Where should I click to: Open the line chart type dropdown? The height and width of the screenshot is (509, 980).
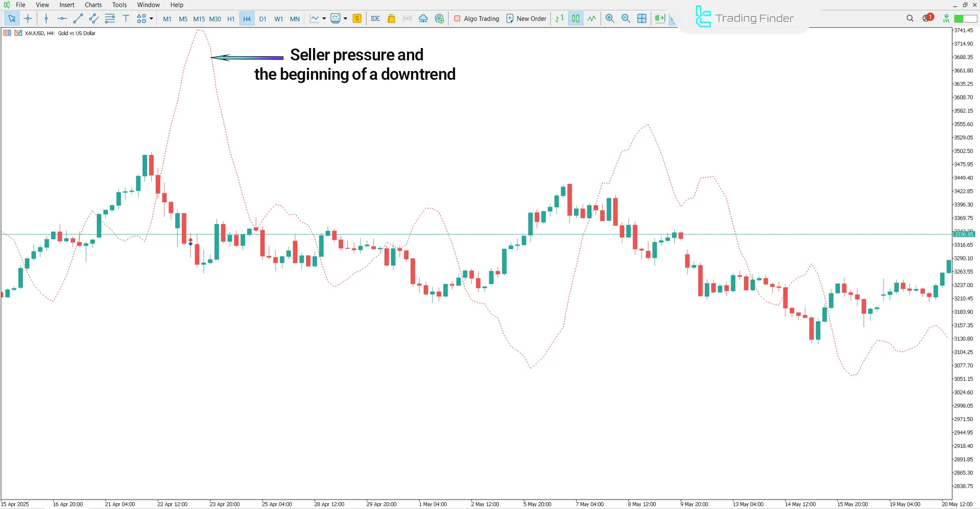(x=324, y=19)
